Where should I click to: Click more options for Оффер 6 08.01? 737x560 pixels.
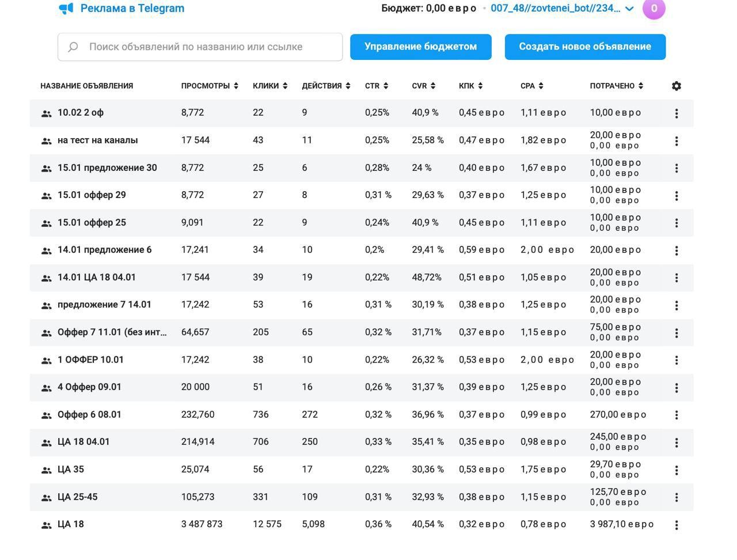click(677, 415)
